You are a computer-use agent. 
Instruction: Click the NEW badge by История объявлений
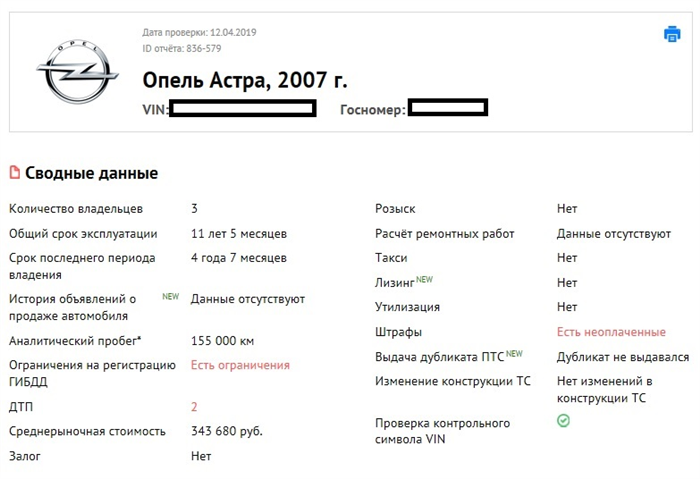pos(171,296)
